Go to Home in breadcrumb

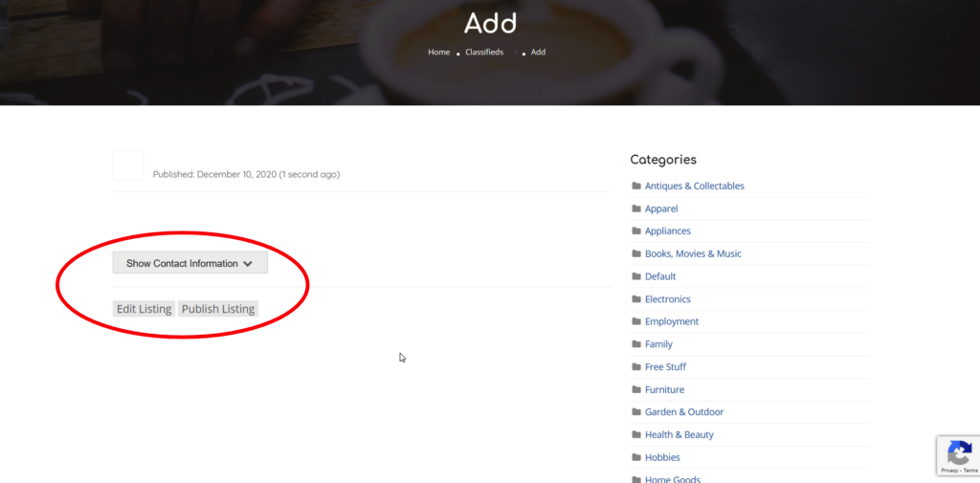point(438,53)
